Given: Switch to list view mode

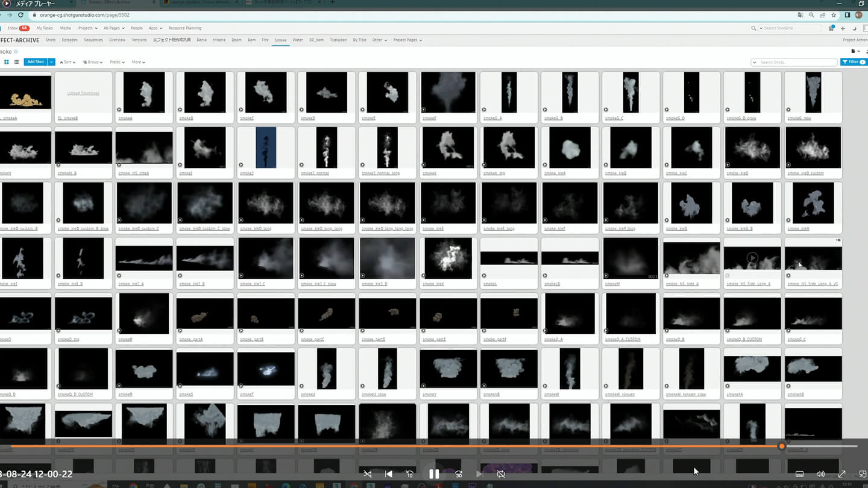Looking at the screenshot, I should (16, 62).
